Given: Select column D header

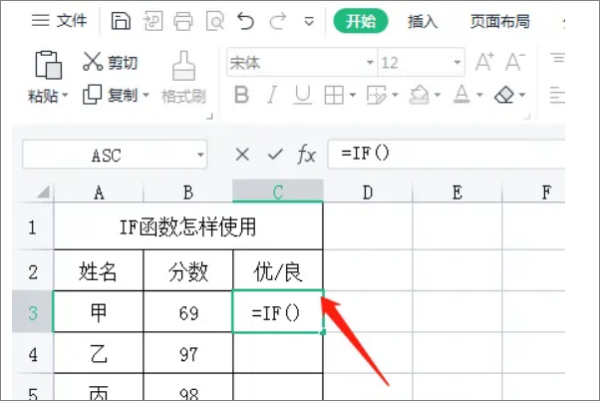Looking at the screenshot, I should click(x=368, y=192).
